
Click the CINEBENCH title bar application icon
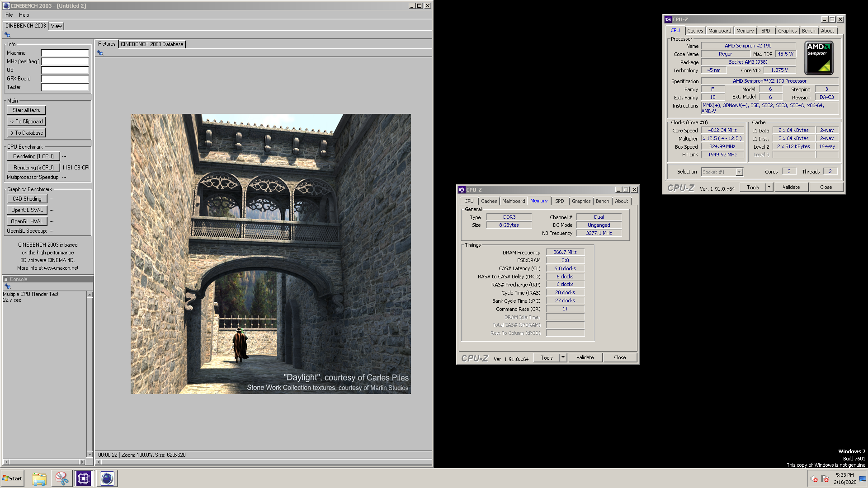(x=6, y=6)
